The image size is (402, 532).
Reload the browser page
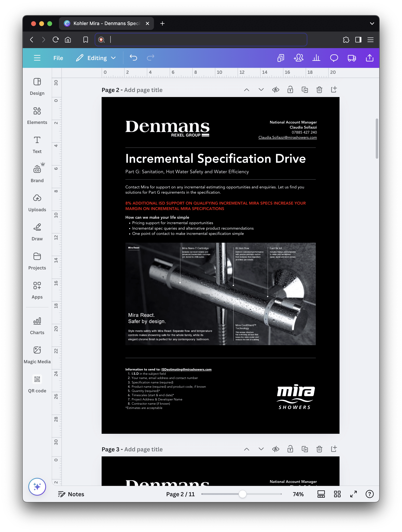(x=56, y=40)
